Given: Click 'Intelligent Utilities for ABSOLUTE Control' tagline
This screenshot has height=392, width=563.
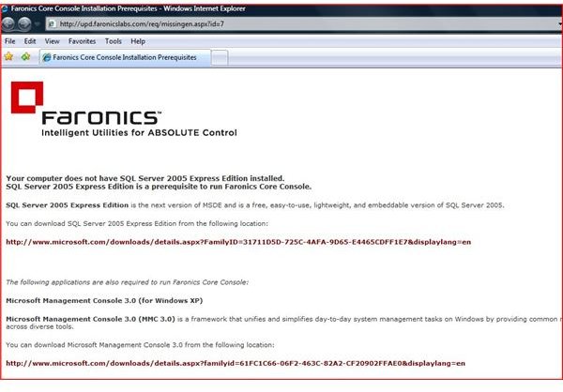Looking at the screenshot, I should (x=139, y=133).
